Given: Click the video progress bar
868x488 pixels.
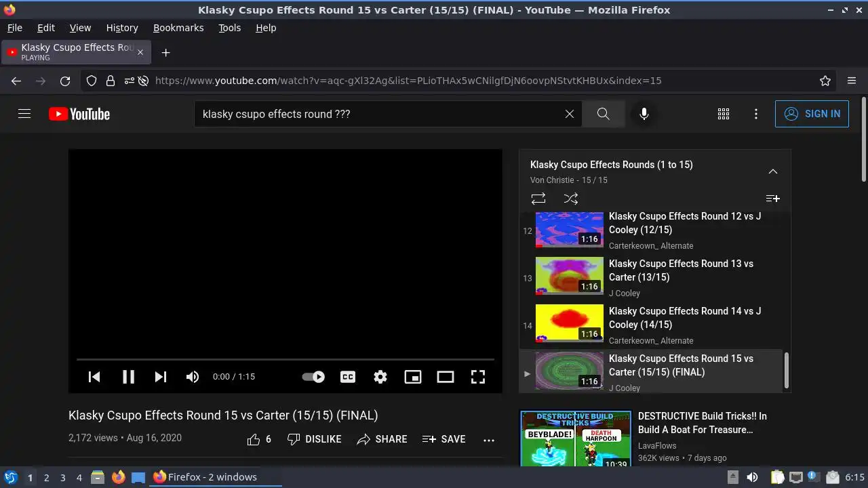Looking at the screenshot, I should click(285, 359).
